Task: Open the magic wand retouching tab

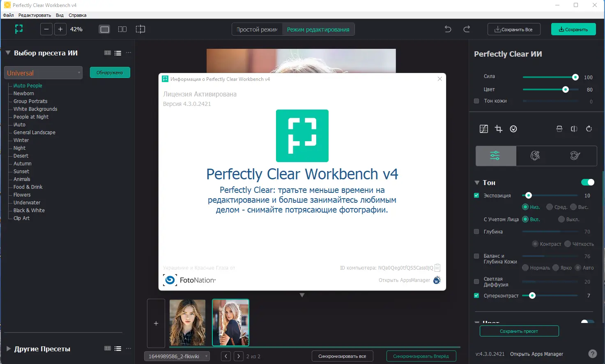Action: click(x=535, y=156)
